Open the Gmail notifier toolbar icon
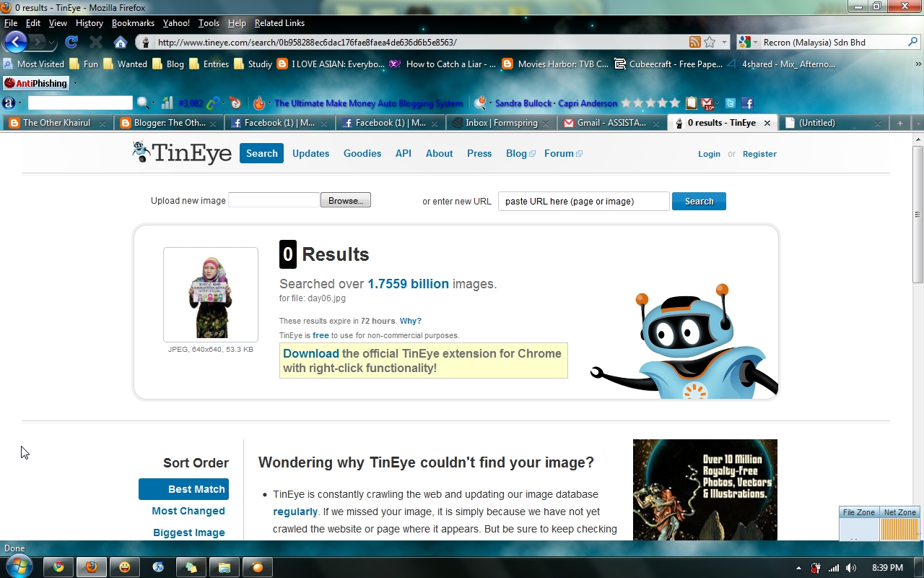This screenshot has height=578, width=924. 707,103
